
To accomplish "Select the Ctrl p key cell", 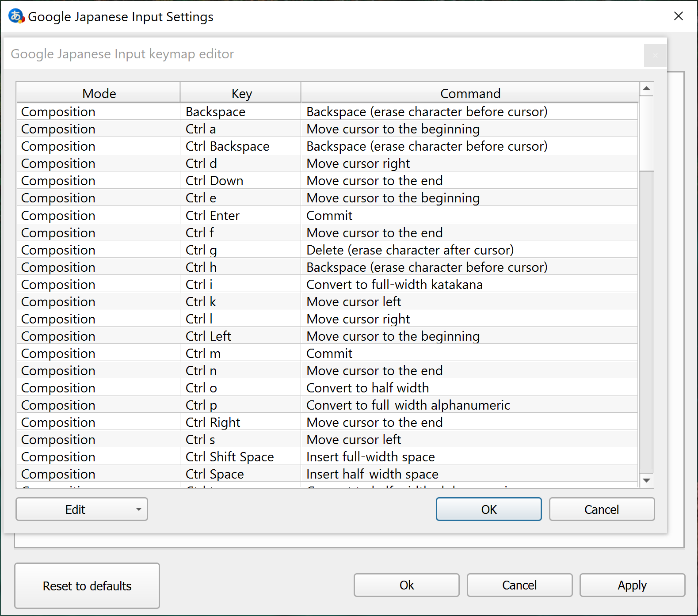I will (240, 405).
